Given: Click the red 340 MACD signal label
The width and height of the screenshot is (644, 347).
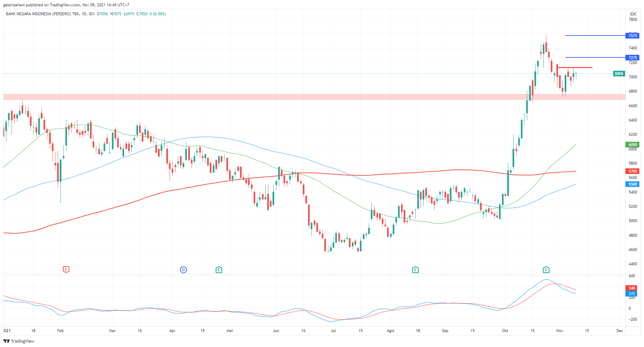Looking at the screenshot, I should pos(631,288).
